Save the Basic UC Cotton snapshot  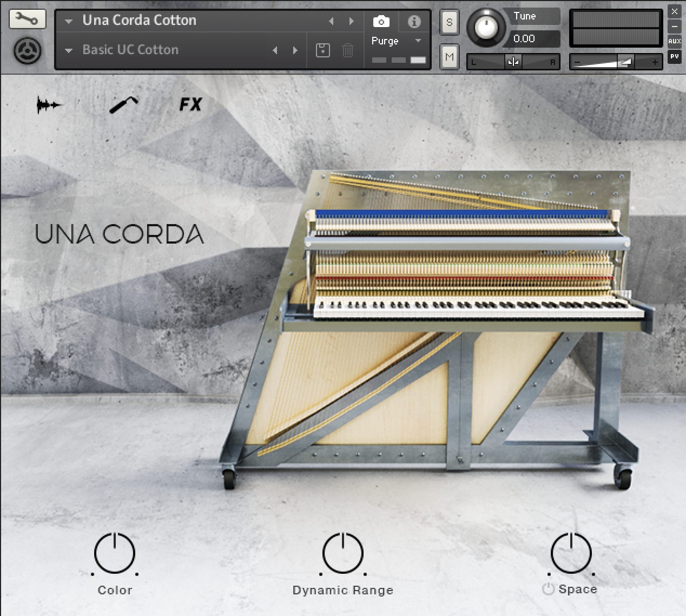point(322,49)
